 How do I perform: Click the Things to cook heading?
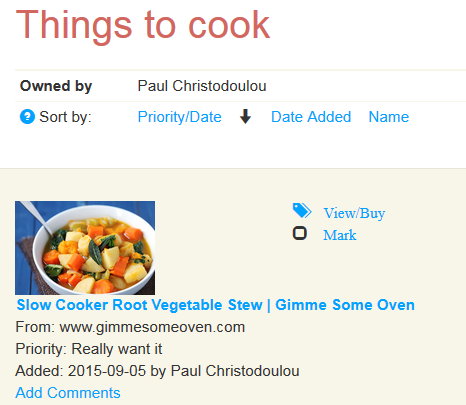click(x=143, y=25)
